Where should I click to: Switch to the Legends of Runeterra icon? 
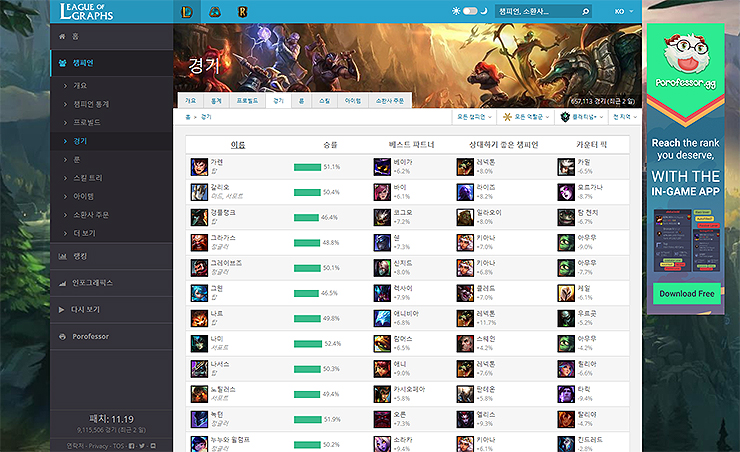[242, 12]
